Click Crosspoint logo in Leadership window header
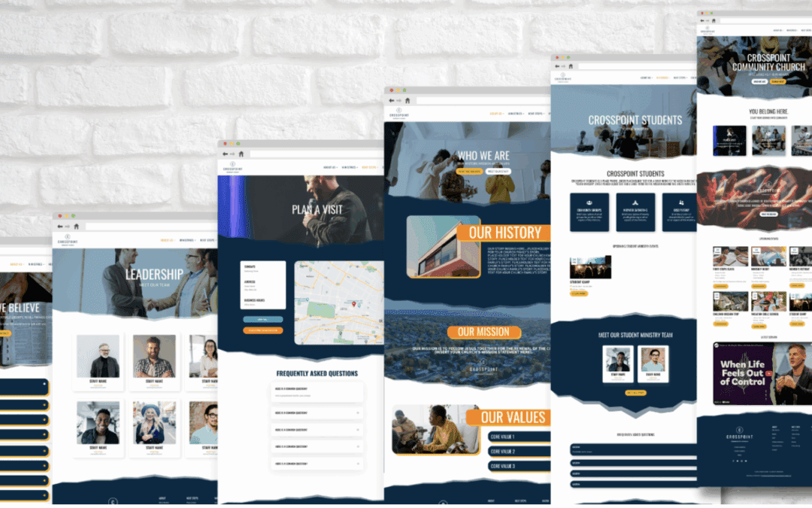 click(68, 239)
